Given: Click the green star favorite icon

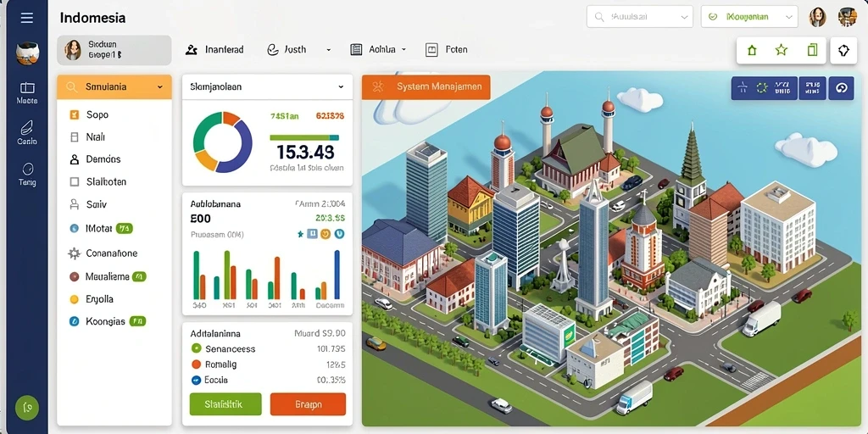Looking at the screenshot, I should [781, 50].
